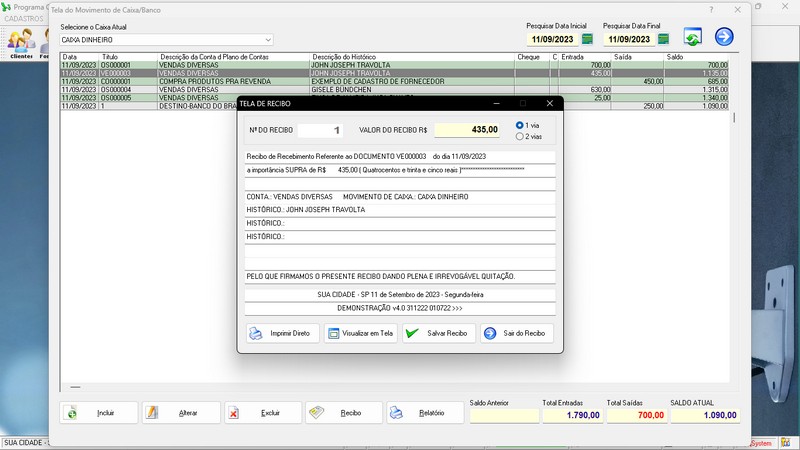Click the Alterar button
This screenshot has width=800, height=450.
click(181, 413)
